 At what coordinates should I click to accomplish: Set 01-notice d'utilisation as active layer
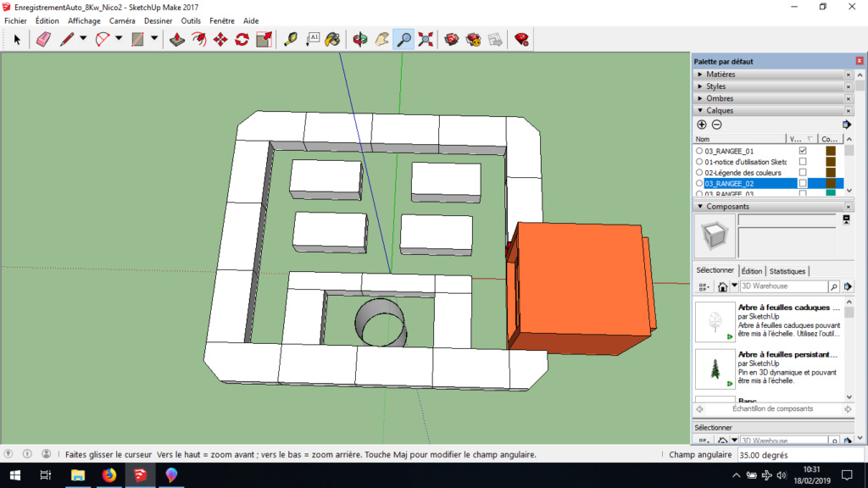coord(699,162)
